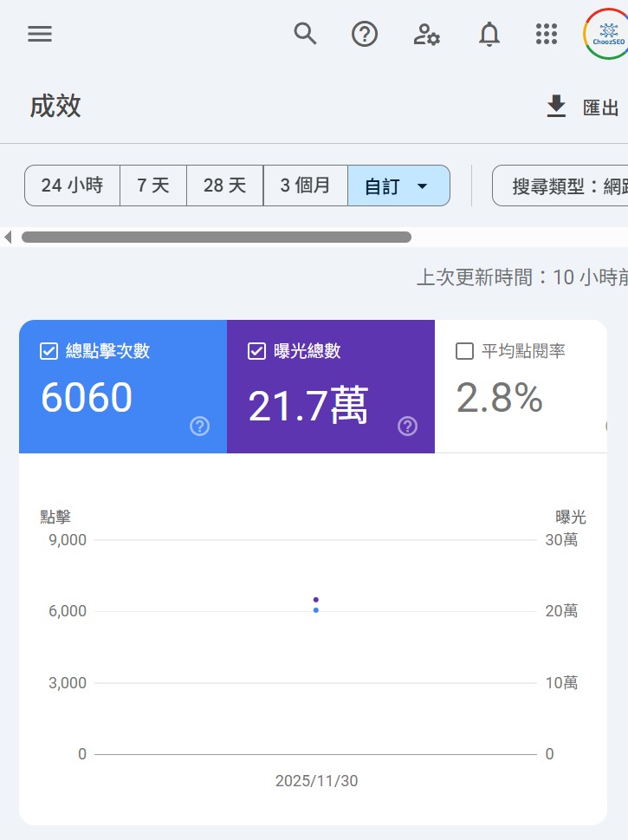
Task: Select the 3 個月 date range
Action: (305, 186)
